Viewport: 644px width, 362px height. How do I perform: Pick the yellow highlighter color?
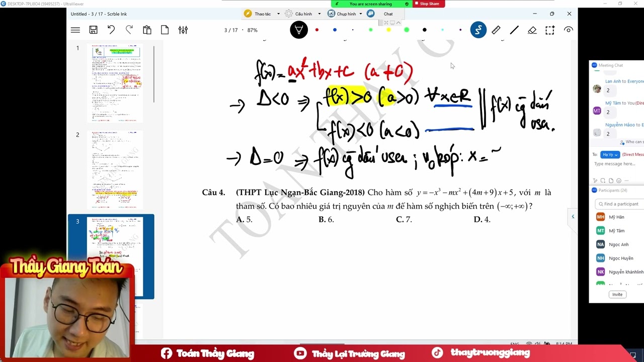point(388,30)
